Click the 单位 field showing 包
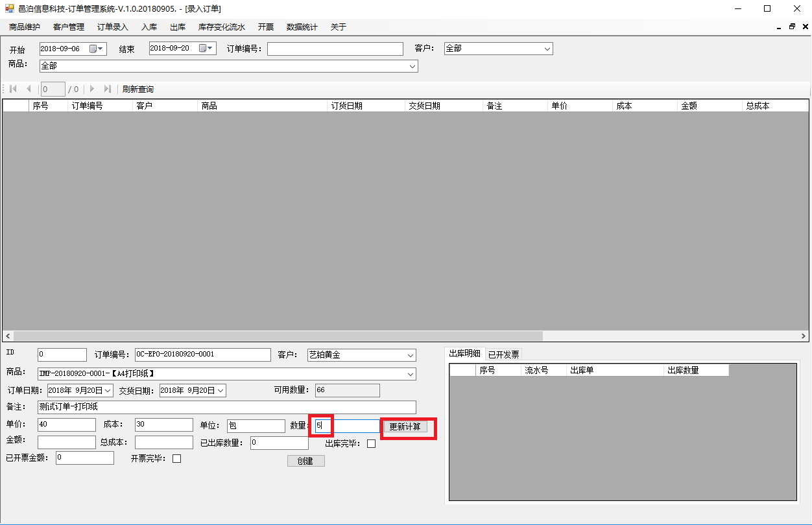Screen dimensions: 812x525 pyautogui.click(x=256, y=426)
